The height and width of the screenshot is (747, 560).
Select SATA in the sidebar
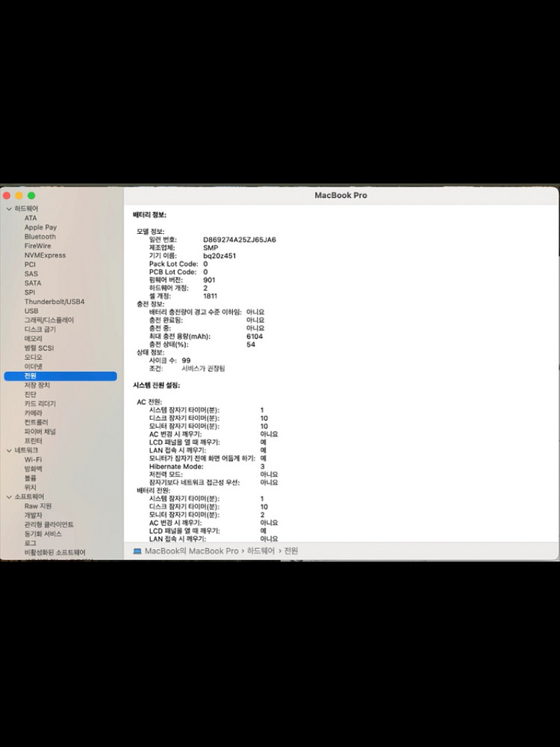(33, 283)
